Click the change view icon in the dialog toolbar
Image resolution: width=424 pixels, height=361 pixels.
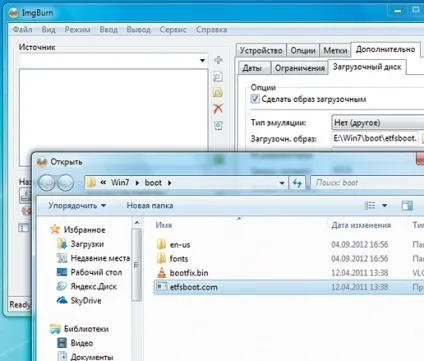(x=370, y=206)
